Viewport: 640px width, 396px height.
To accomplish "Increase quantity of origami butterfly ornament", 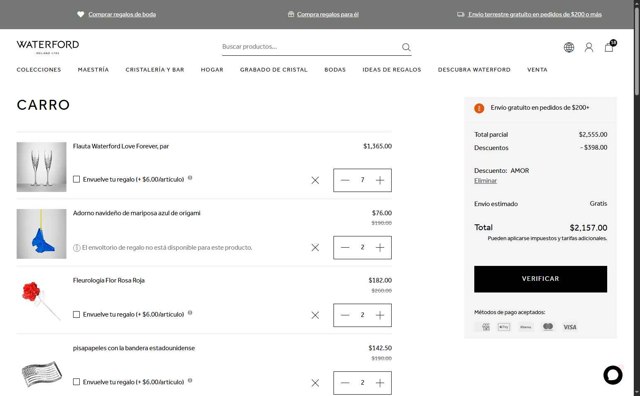I will [x=380, y=247].
